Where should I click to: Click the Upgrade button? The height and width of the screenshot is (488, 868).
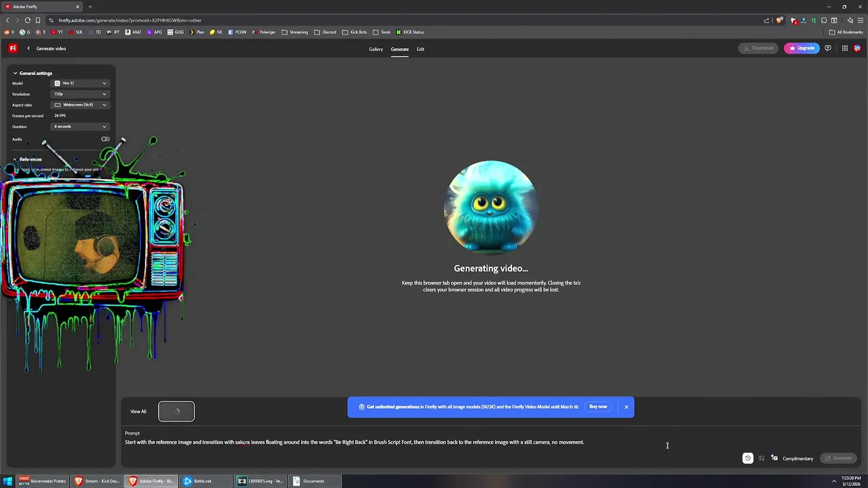[802, 48]
